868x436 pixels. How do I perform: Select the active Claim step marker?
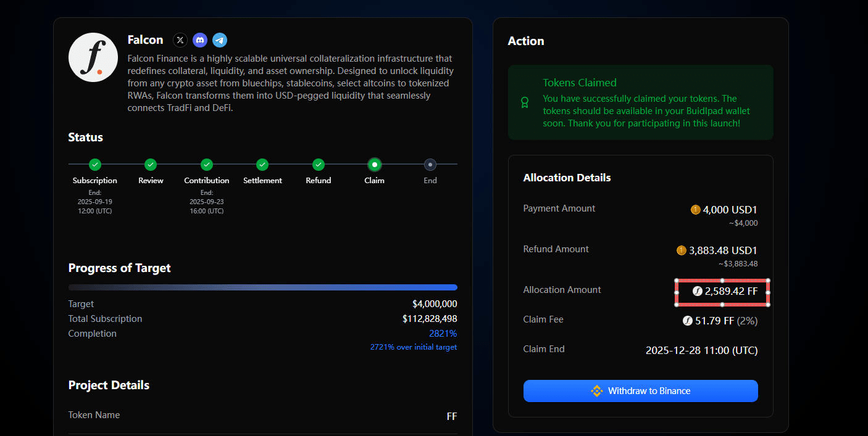[x=374, y=165]
